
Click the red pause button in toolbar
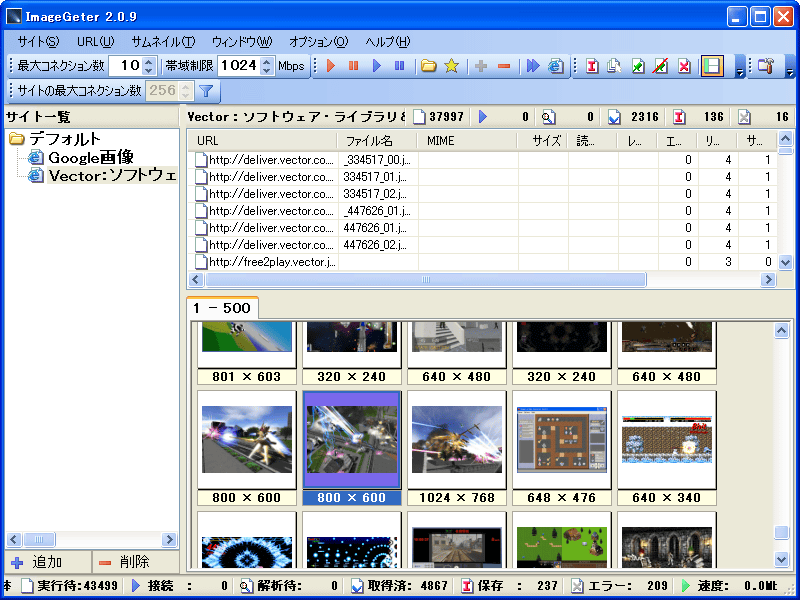(353, 66)
